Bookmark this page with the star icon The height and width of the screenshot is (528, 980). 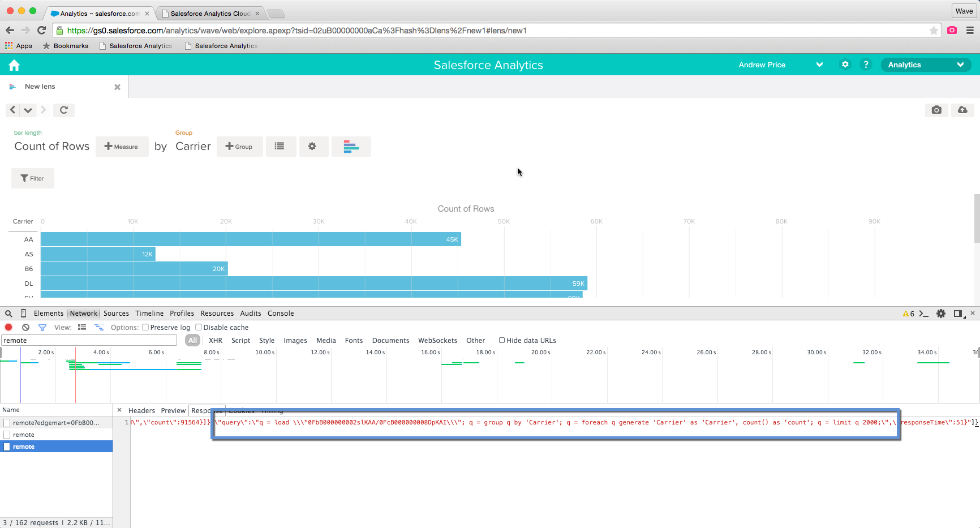pyautogui.click(x=934, y=31)
